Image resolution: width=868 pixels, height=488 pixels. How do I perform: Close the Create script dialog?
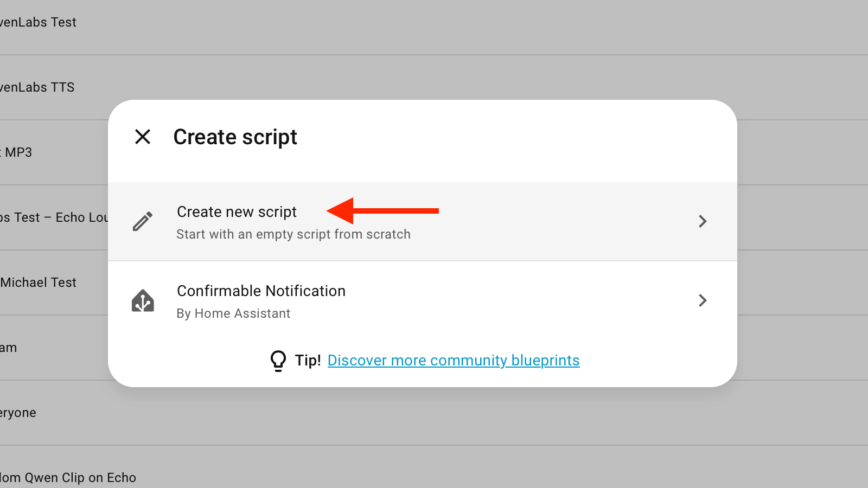click(143, 137)
